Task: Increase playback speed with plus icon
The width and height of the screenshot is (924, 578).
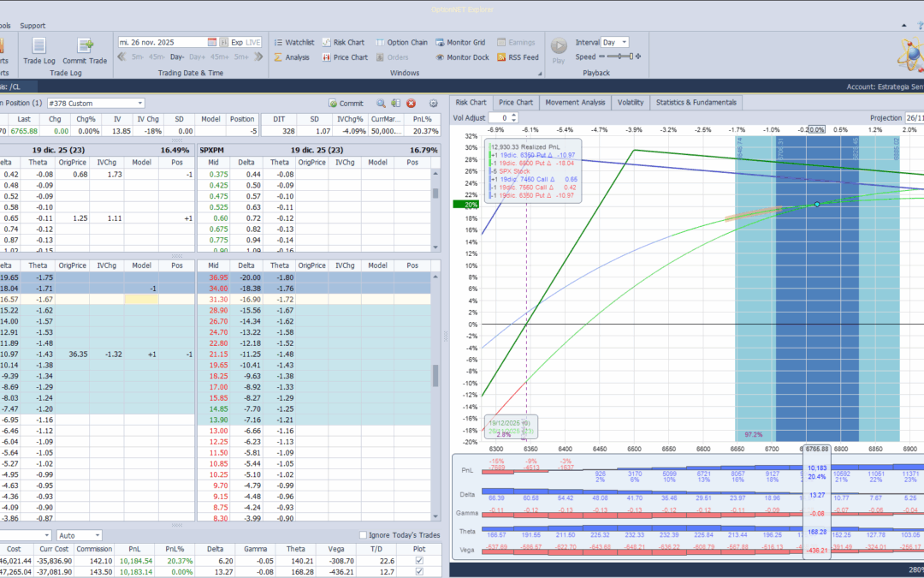Action: pyautogui.click(x=638, y=57)
